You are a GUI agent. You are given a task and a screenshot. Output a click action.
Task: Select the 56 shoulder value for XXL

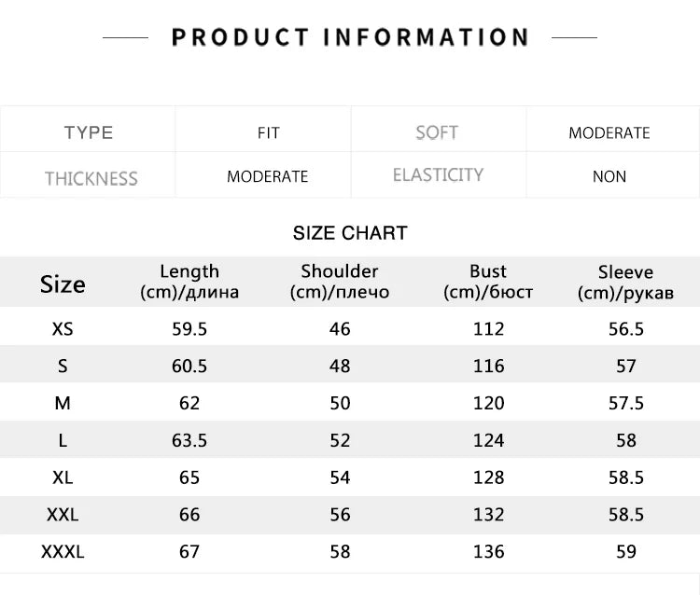(340, 515)
